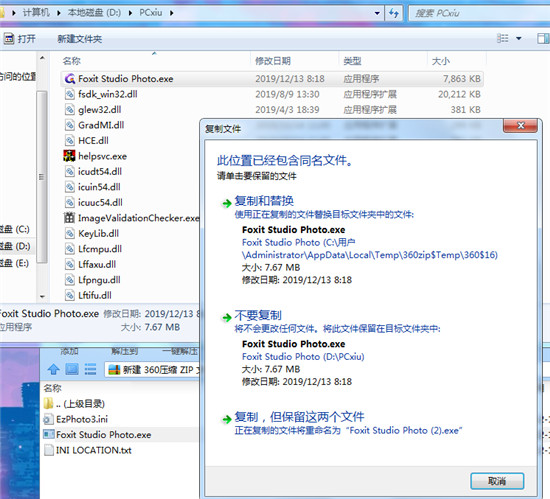This screenshot has height=499, width=550.
Task: Click the 20,212 KB size cell
Action: point(459,94)
